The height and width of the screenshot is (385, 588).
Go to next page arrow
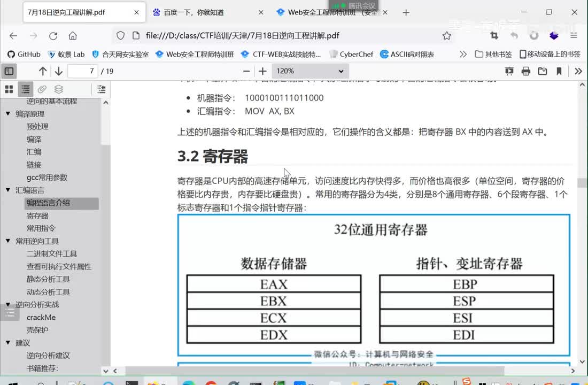tap(58, 71)
